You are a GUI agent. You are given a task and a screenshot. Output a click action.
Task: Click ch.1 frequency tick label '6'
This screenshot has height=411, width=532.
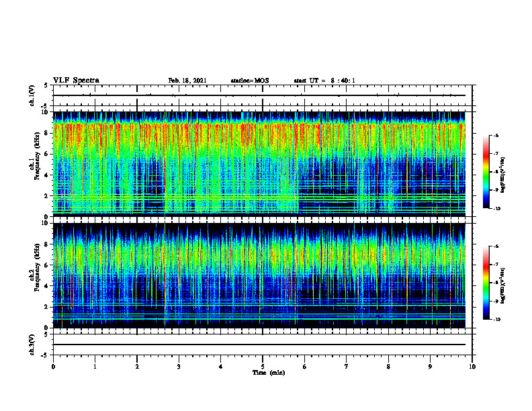46,154
